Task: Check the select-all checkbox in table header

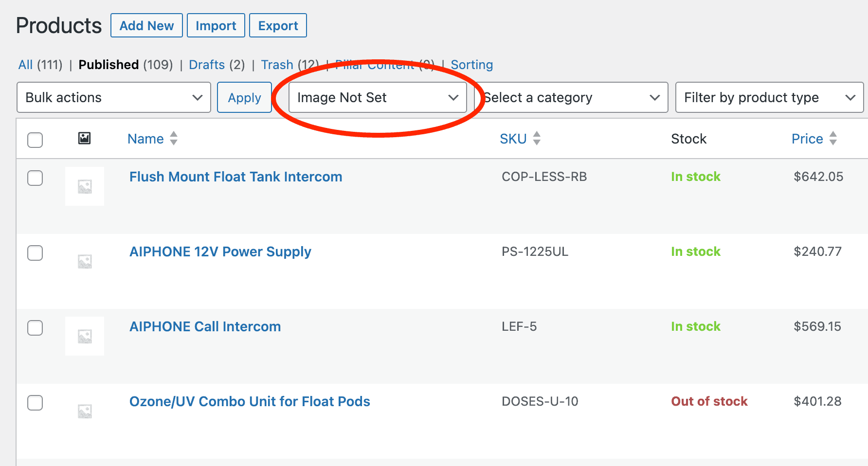Action: click(35, 140)
